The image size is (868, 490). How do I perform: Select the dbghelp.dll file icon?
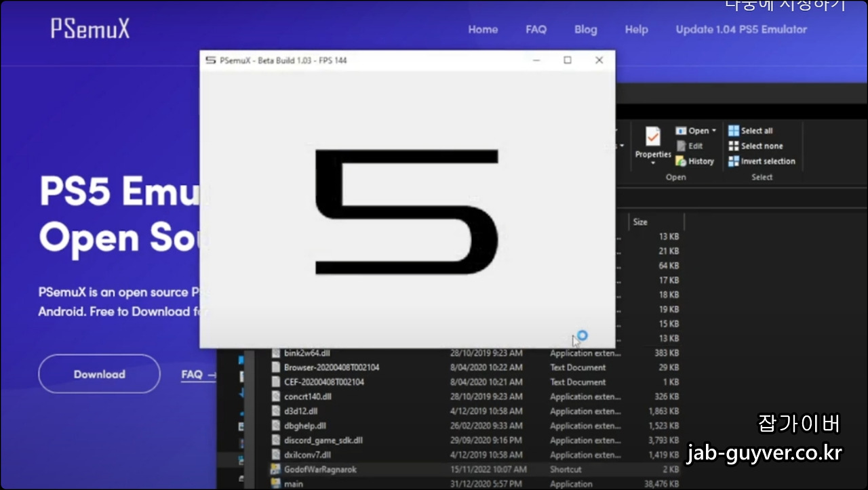point(275,426)
